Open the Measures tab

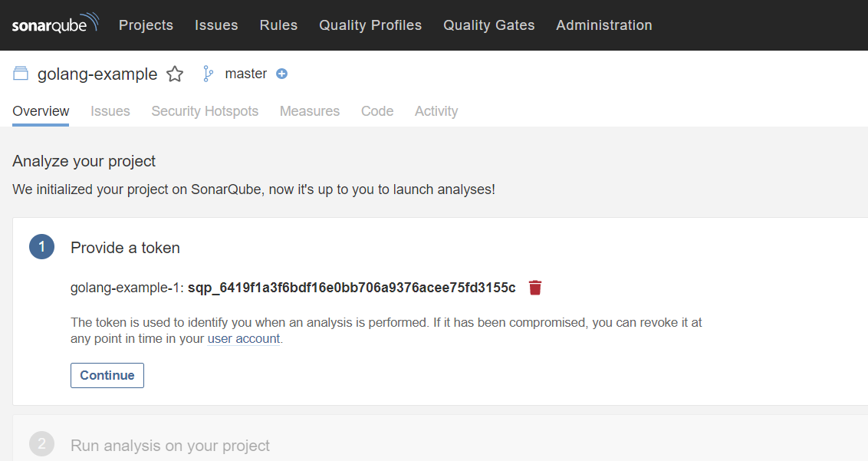pos(310,111)
